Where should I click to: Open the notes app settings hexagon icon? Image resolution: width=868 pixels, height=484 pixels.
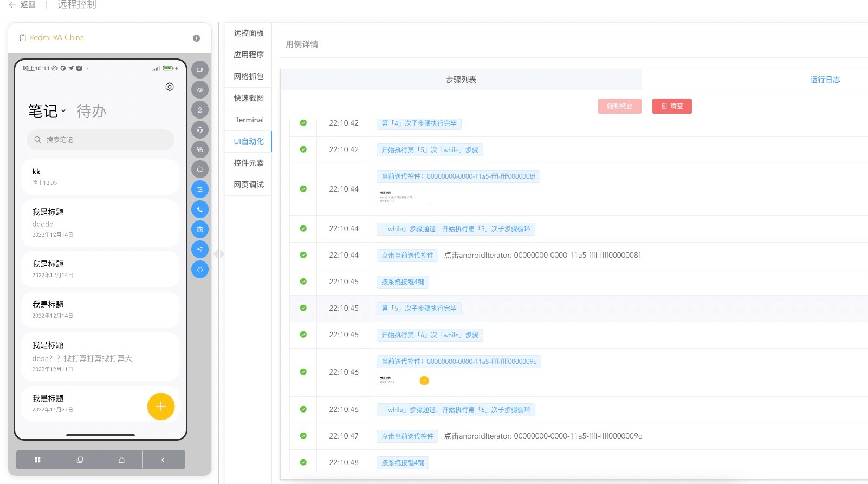(x=170, y=87)
